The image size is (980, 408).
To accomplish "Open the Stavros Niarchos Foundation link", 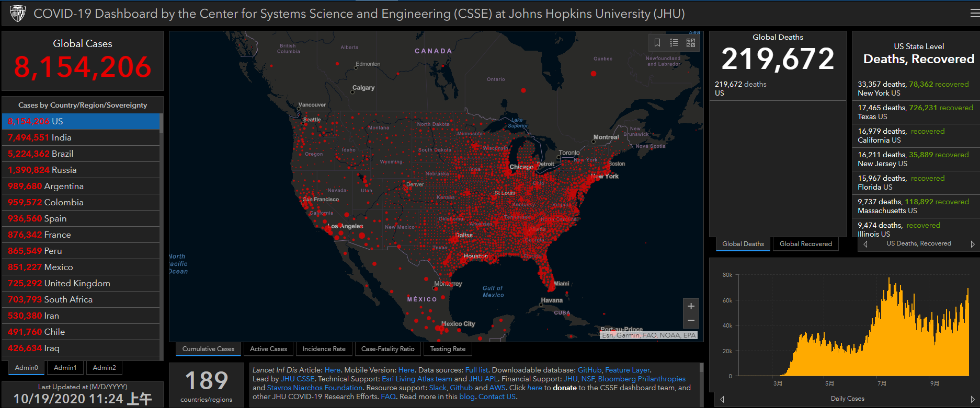I will click(315, 388).
